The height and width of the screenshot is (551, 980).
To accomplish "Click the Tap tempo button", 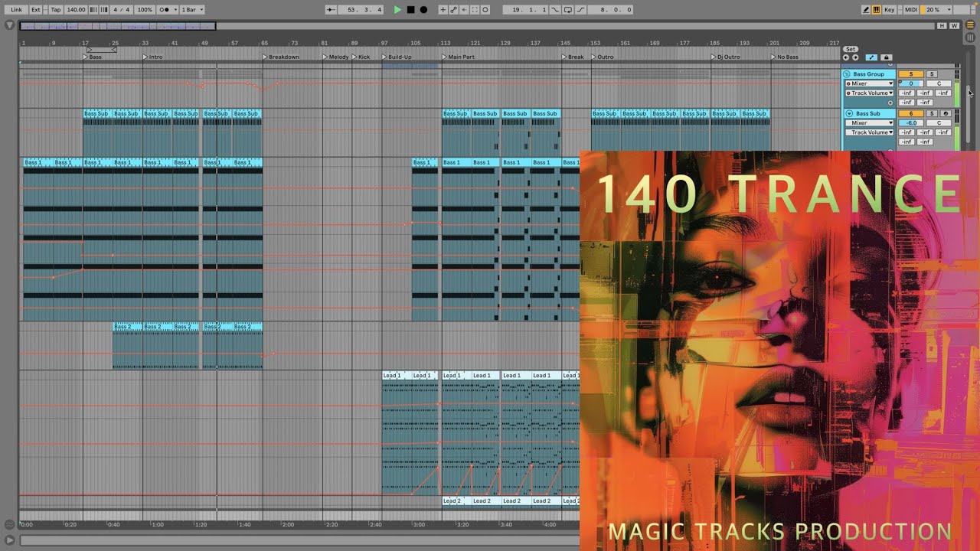I will click(56, 10).
